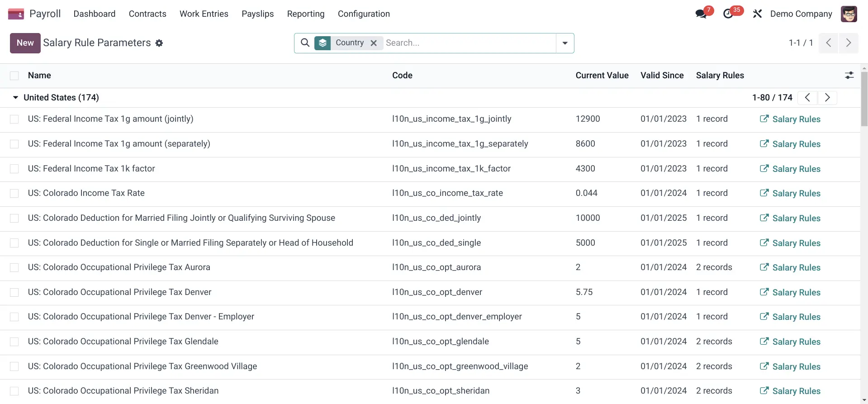Remove the Country group filter
This screenshot has height=404, width=868.
(x=374, y=43)
